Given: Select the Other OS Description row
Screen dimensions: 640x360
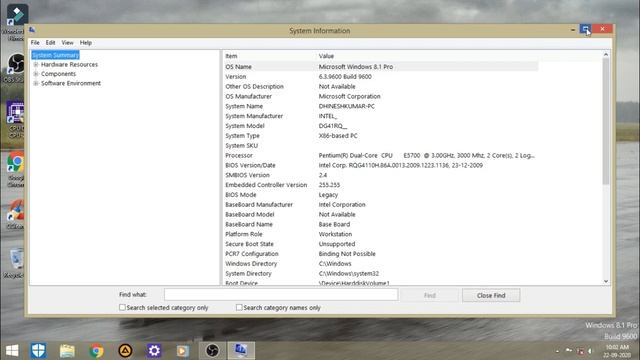Looking at the screenshot, I should point(381,87).
